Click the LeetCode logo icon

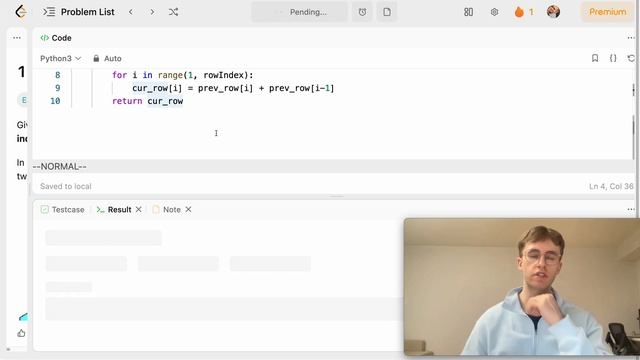coord(21,12)
